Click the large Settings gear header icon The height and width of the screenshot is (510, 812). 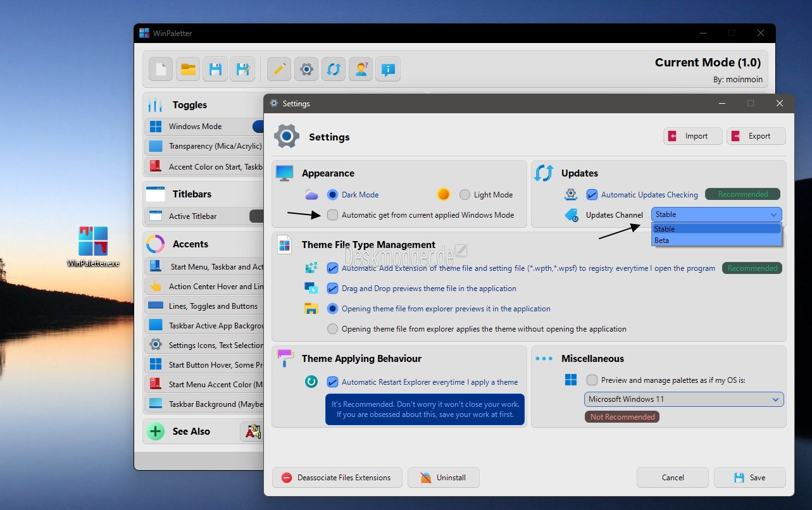point(287,137)
